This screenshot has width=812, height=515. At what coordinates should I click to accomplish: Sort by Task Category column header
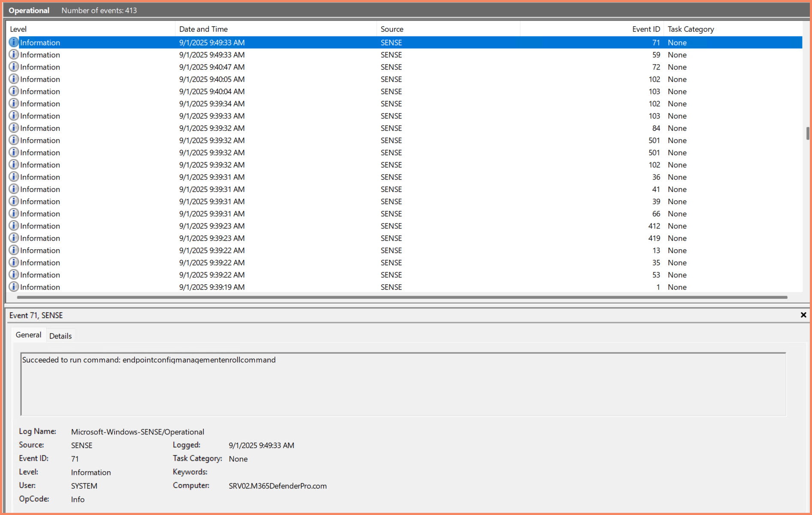pos(733,29)
